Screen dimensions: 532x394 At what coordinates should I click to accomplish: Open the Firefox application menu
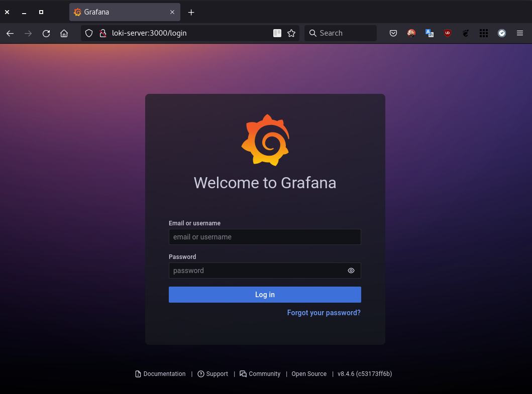520,33
